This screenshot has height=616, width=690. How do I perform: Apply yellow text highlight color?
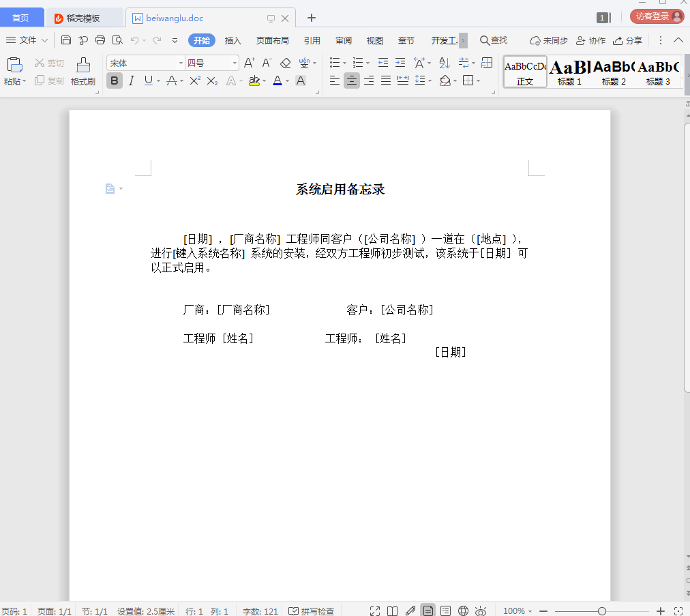pyautogui.click(x=254, y=80)
